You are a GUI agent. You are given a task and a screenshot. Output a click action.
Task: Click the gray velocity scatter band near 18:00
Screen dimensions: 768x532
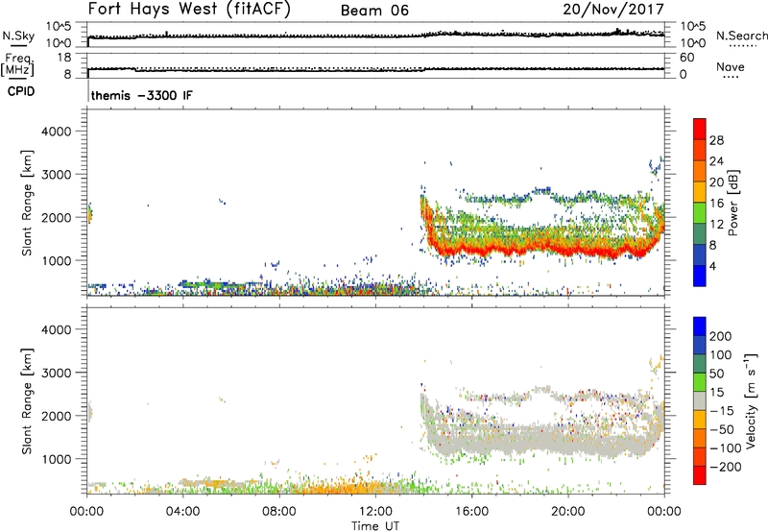[x=519, y=440]
